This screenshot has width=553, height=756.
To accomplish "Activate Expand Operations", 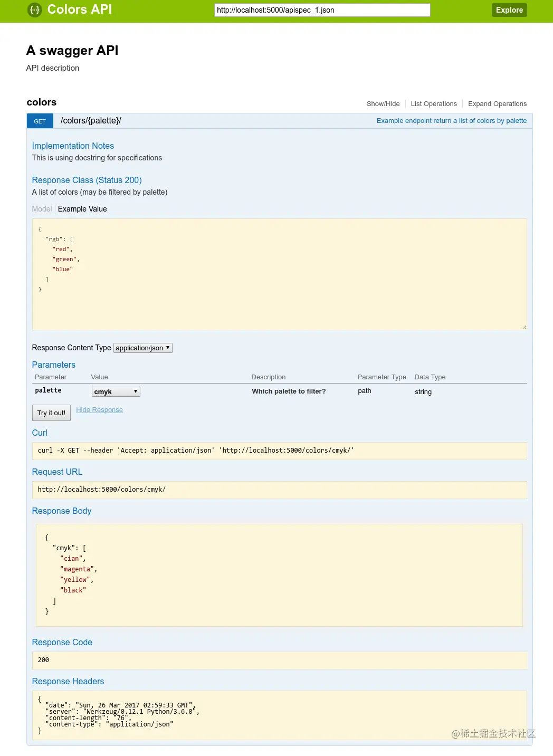I will [497, 103].
